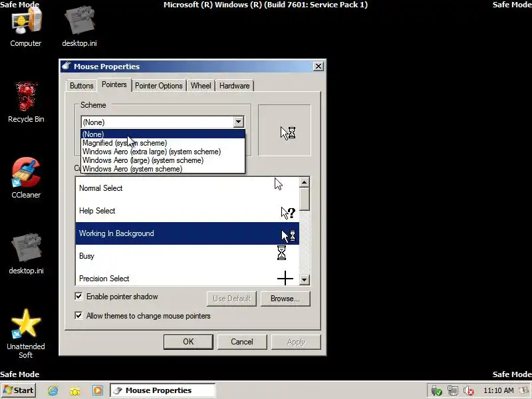Choose the plain Windows Aero (system scheme)

click(163, 169)
